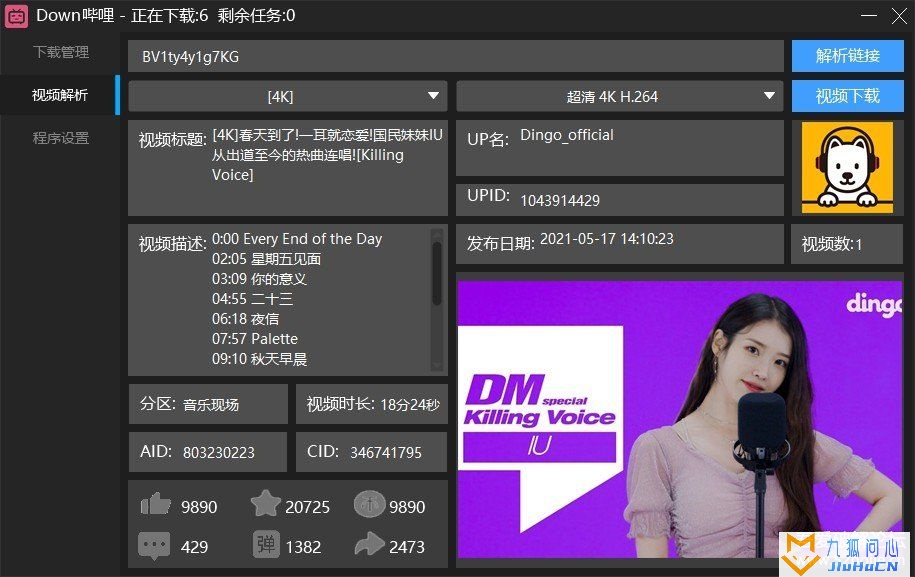The height and width of the screenshot is (577, 915).
Task: Click the video description scrollbar thumb
Action: 436,274
